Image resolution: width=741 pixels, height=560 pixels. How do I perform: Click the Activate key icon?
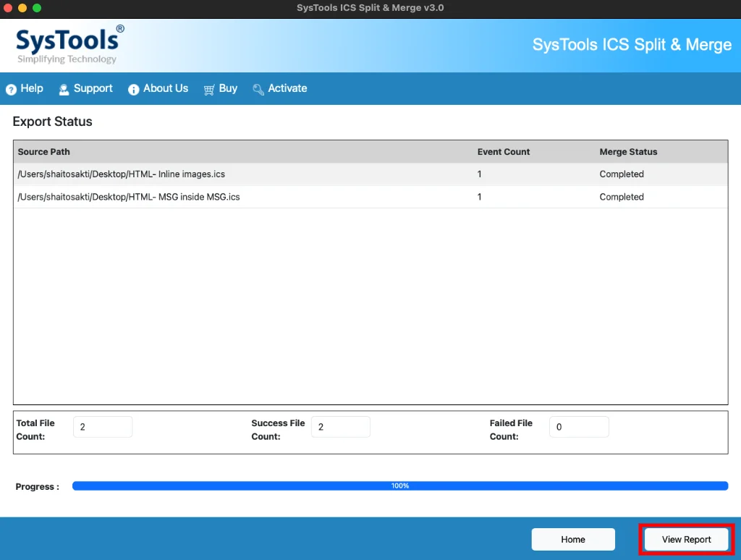[258, 89]
